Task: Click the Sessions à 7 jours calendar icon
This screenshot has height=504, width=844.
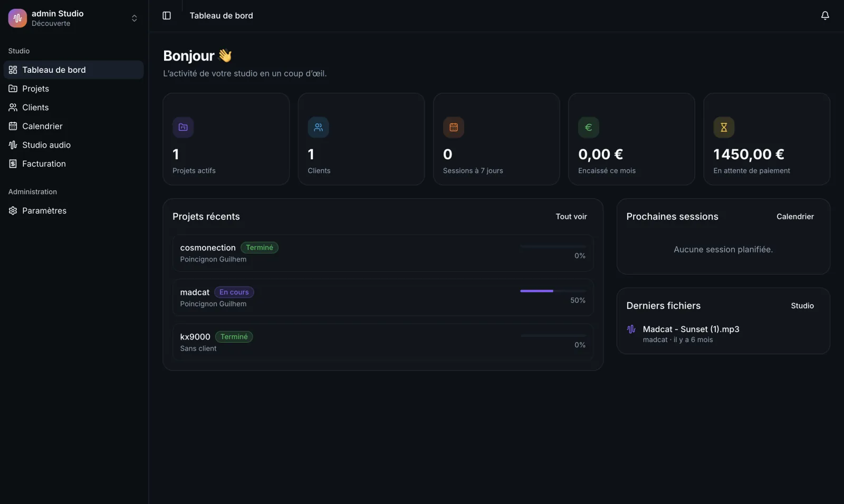Action: click(454, 127)
